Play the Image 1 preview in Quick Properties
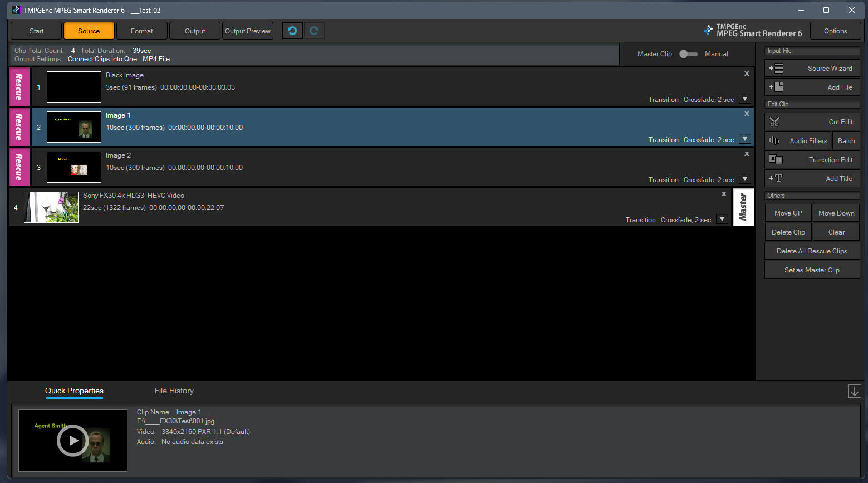Image resolution: width=868 pixels, height=483 pixels. pos(73,441)
